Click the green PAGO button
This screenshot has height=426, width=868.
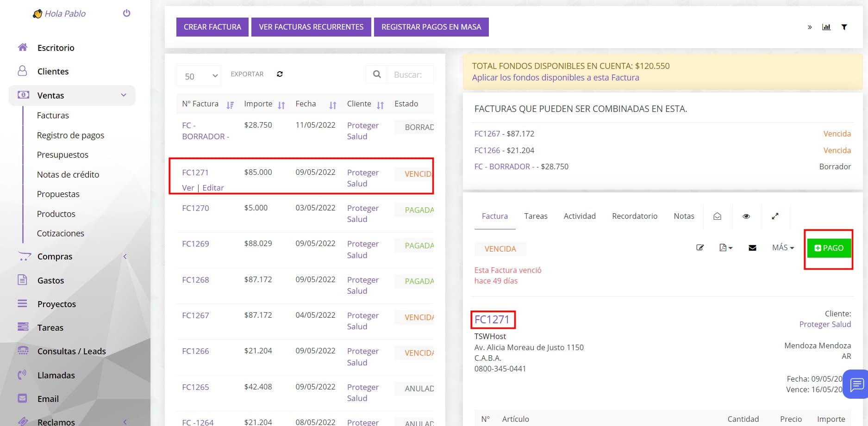pyautogui.click(x=829, y=248)
